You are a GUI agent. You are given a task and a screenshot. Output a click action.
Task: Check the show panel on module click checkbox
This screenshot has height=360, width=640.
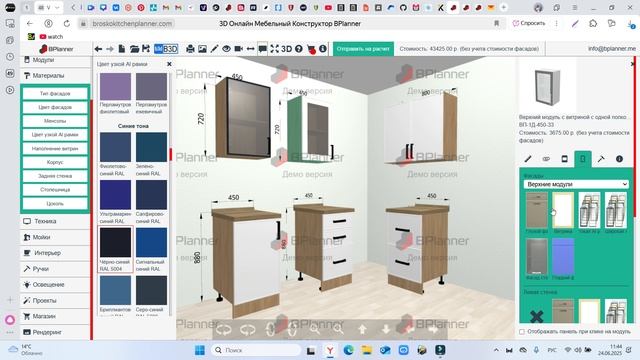click(x=522, y=331)
